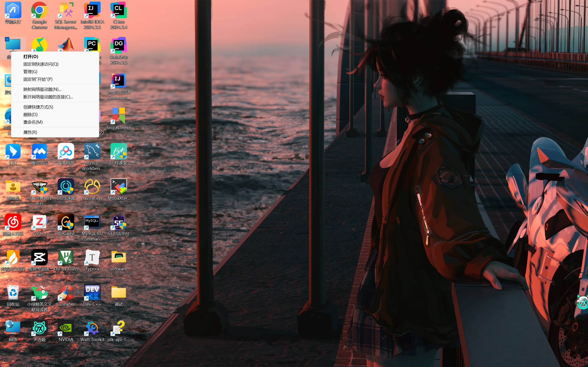Click the floating cat widget at right edge

pos(583,303)
